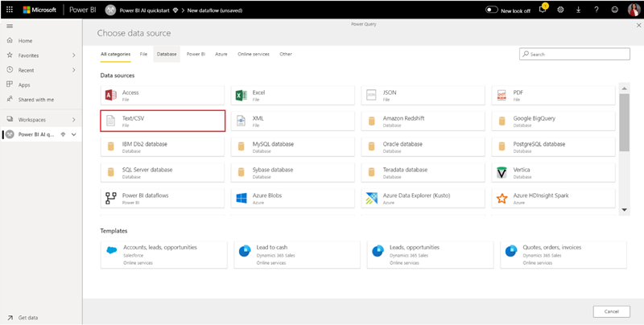Open the settings gear icon
This screenshot has height=325, width=644.
560,10
